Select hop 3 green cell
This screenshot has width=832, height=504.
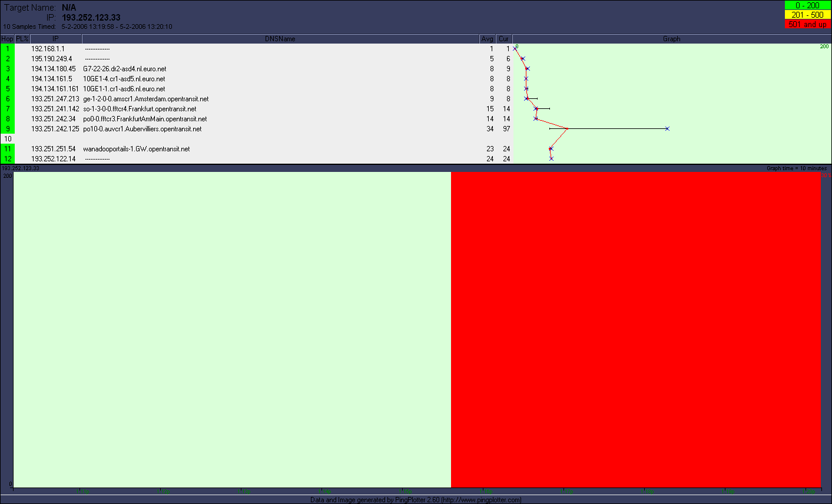coord(8,69)
